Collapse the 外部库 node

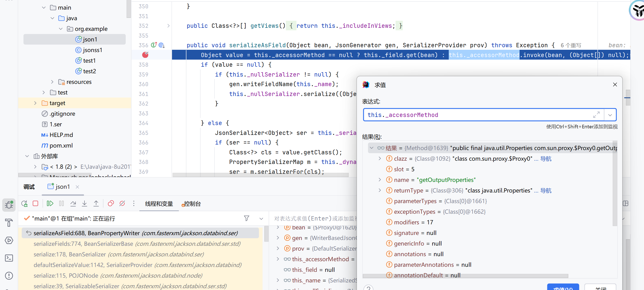click(x=27, y=156)
